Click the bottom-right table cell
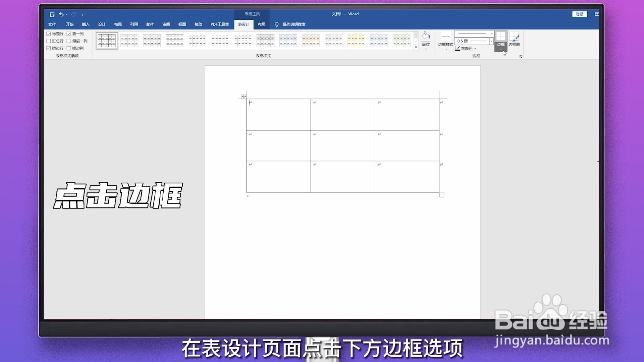The image size is (644, 362). click(x=407, y=177)
